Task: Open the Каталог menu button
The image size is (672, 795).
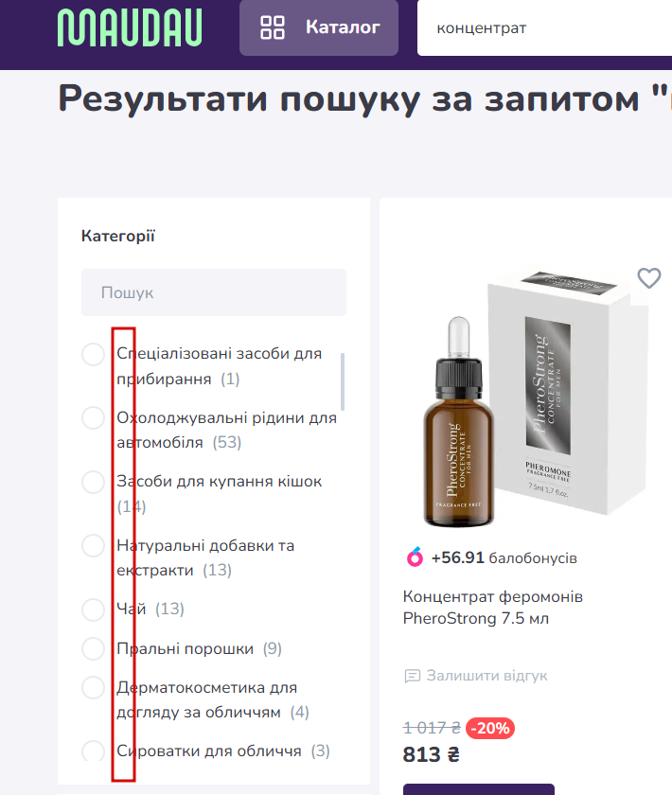Action: click(319, 27)
